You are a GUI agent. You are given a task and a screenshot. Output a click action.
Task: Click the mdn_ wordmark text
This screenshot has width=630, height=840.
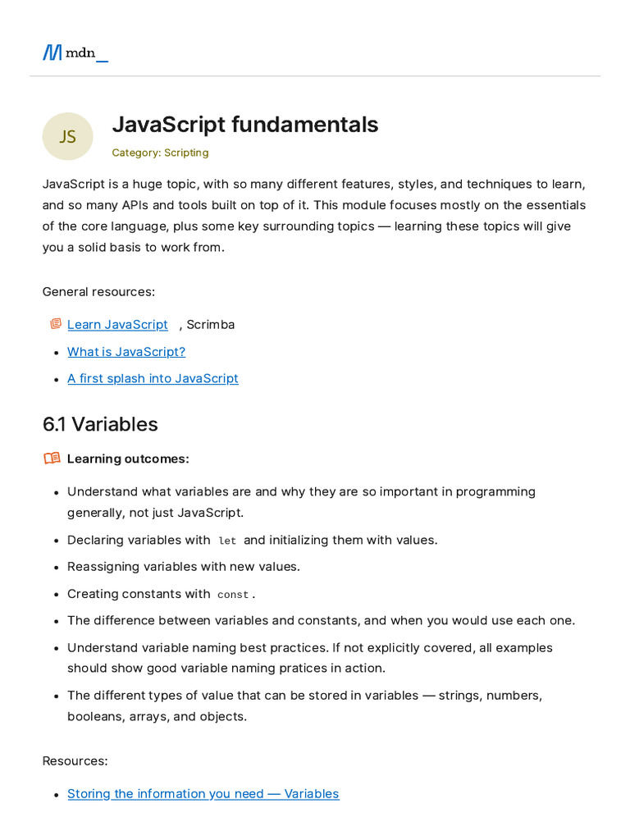pos(86,53)
